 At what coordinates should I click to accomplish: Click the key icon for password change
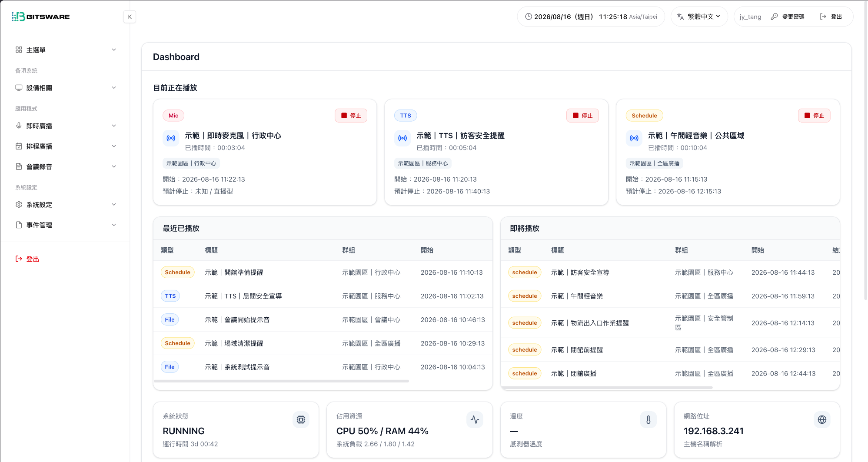(x=774, y=17)
